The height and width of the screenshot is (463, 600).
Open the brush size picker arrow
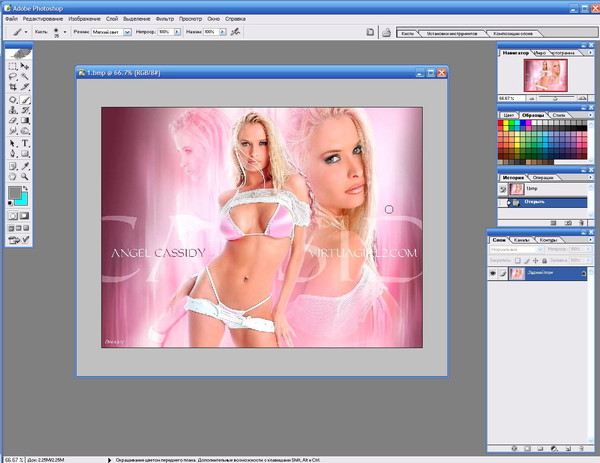[65, 32]
